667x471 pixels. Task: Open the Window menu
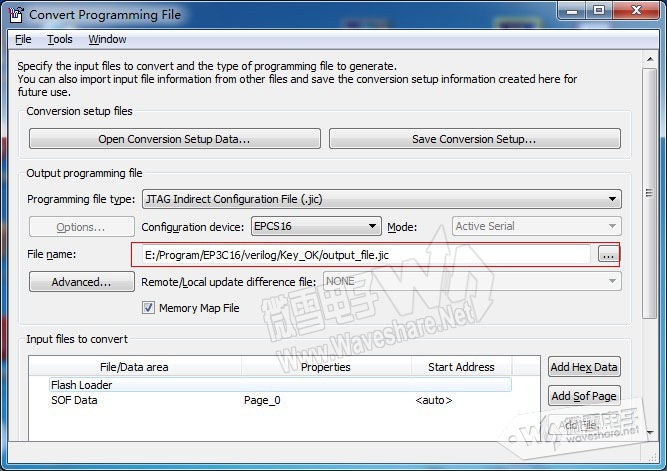pos(107,40)
